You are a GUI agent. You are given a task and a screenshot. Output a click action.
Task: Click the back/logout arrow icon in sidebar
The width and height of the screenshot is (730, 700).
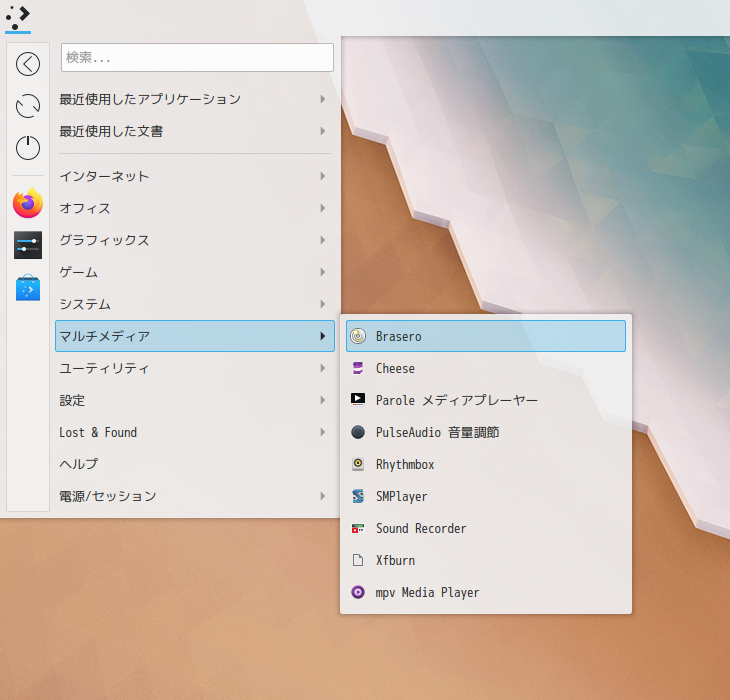tap(28, 64)
